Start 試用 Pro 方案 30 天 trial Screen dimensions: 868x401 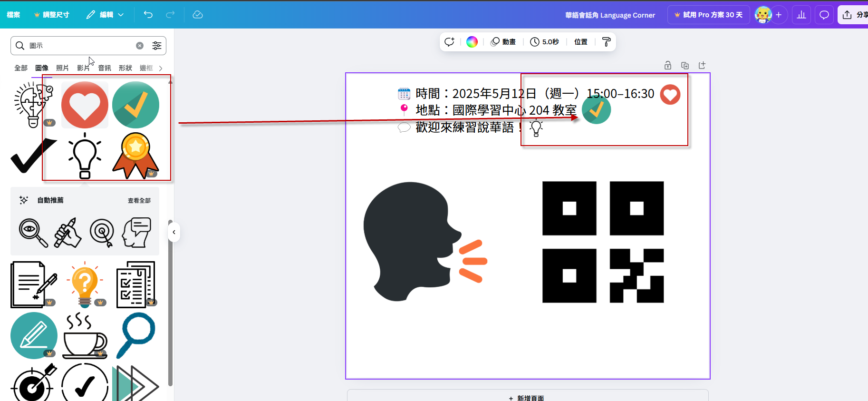click(708, 15)
